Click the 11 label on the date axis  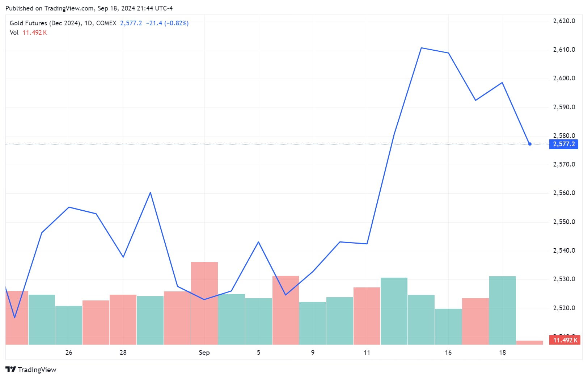pyautogui.click(x=367, y=353)
